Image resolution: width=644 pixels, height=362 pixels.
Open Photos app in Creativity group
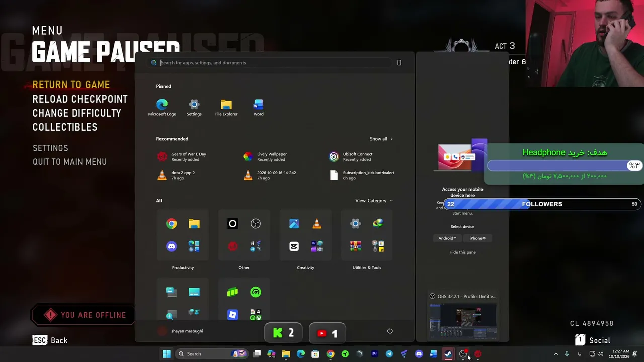coord(294,224)
